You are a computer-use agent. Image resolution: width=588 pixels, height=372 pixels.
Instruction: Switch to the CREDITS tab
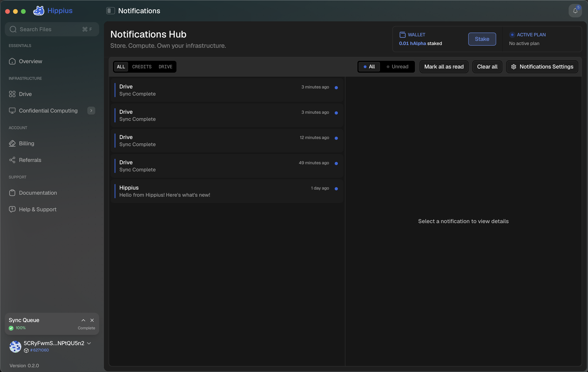pos(142,67)
